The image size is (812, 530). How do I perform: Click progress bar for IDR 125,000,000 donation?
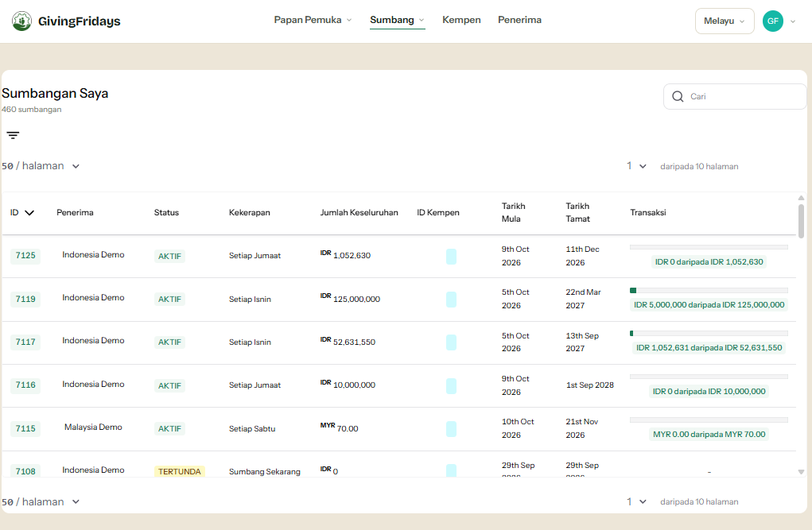[709, 290]
